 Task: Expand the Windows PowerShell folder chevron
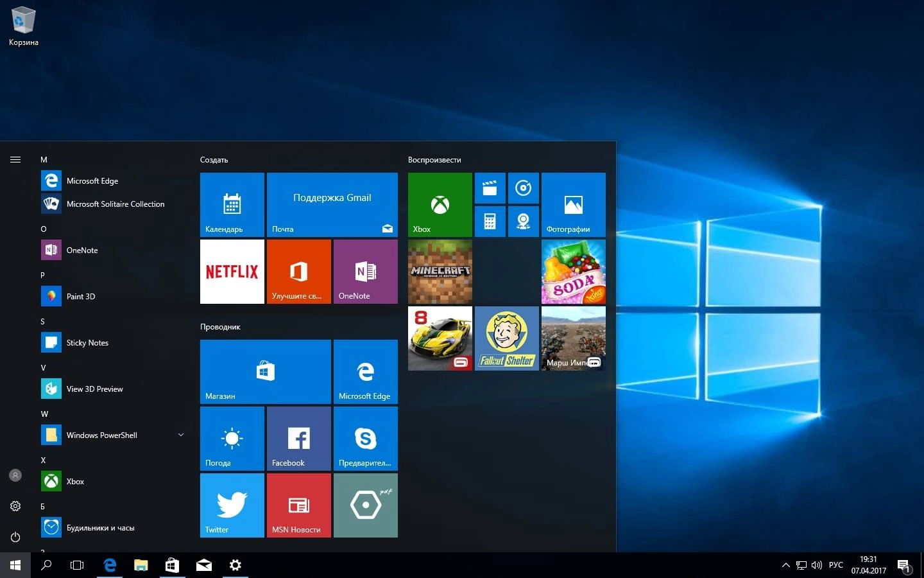click(181, 435)
